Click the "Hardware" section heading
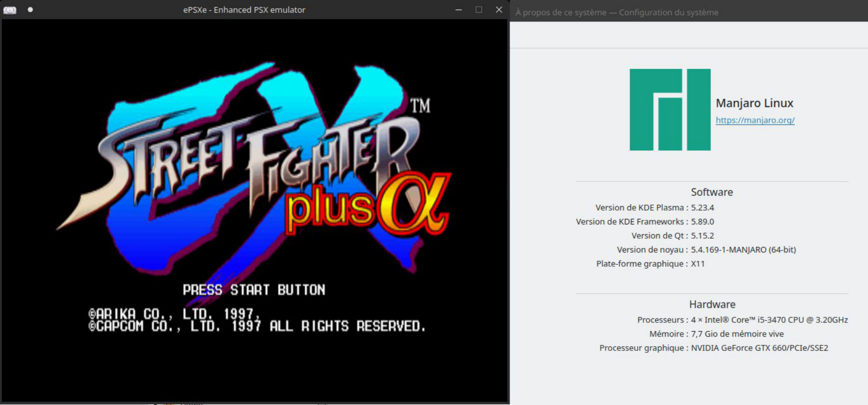Image resolution: width=868 pixels, height=405 pixels. pyautogui.click(x=712, y=305)
